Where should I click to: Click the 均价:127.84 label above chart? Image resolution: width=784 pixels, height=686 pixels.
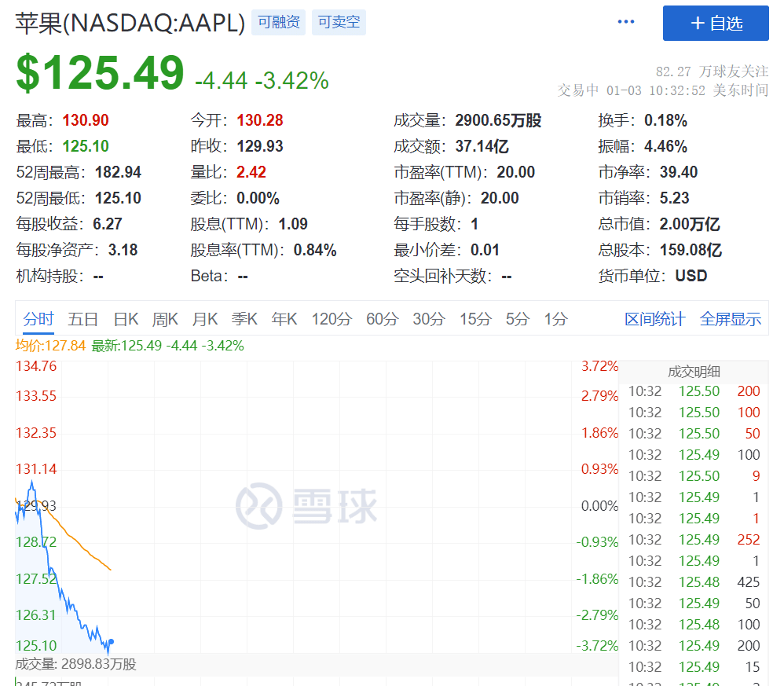coord(50,346)
